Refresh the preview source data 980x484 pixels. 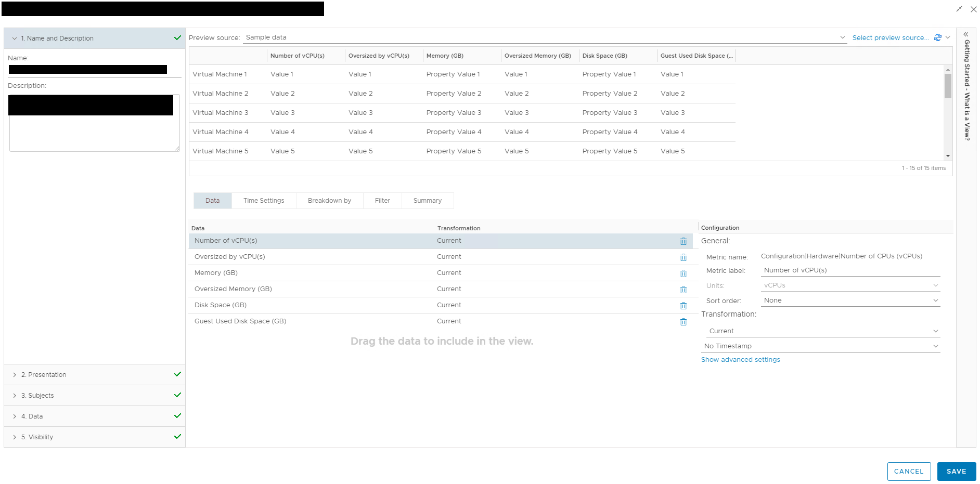coord(937,37)
